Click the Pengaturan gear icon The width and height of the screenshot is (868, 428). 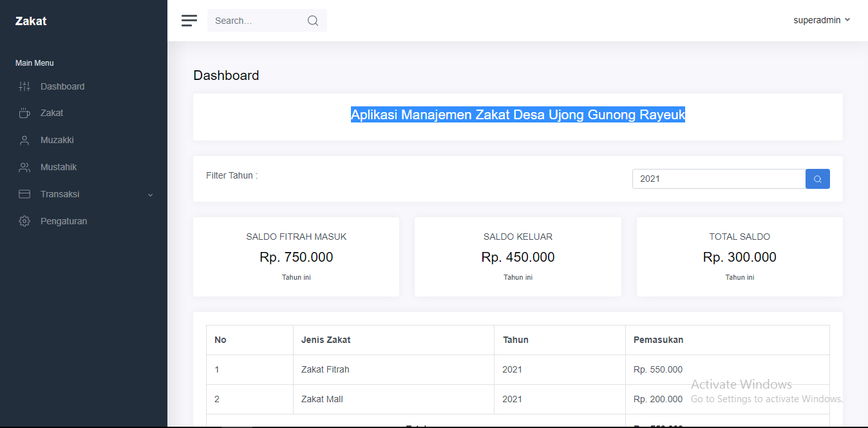click(x=24, y=221)
